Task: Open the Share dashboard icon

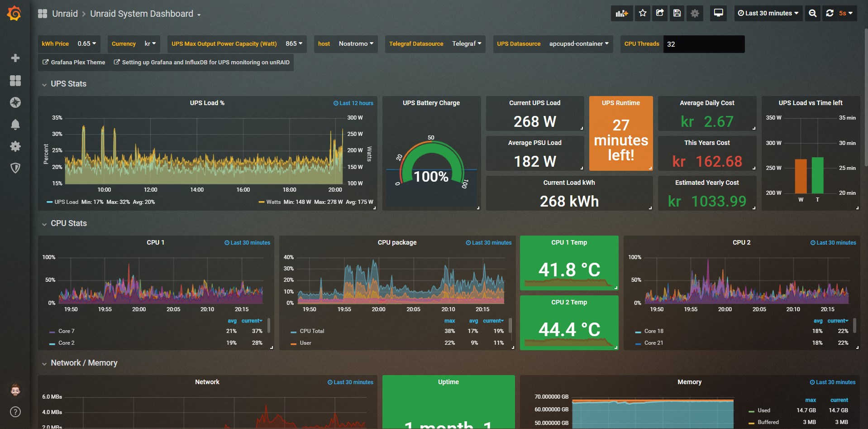Action: click(x=660, y=13)
